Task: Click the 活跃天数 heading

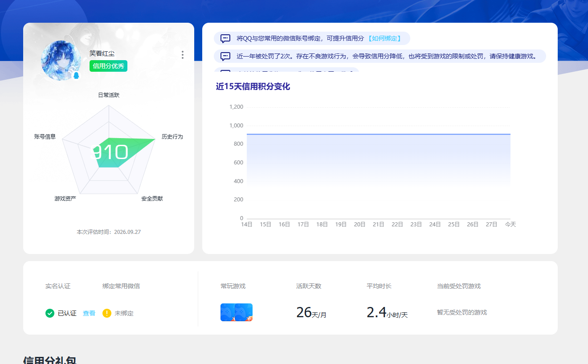Action: point(309,286)
